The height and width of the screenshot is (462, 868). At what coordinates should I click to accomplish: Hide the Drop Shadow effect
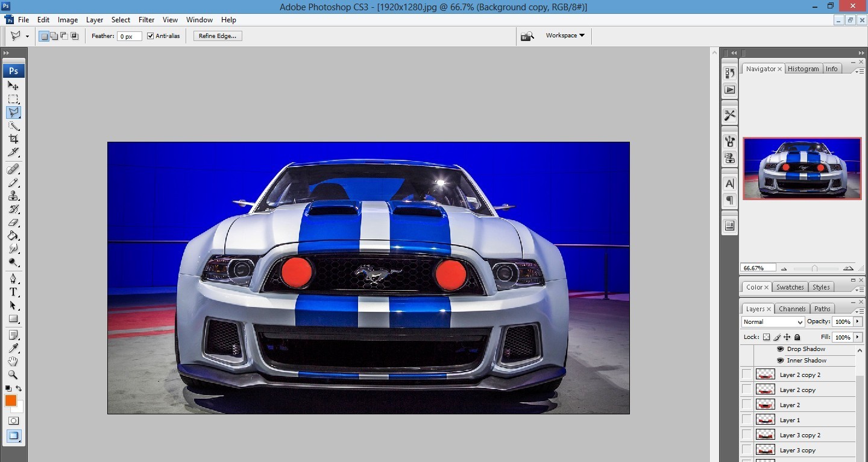[x=780, y=349]
